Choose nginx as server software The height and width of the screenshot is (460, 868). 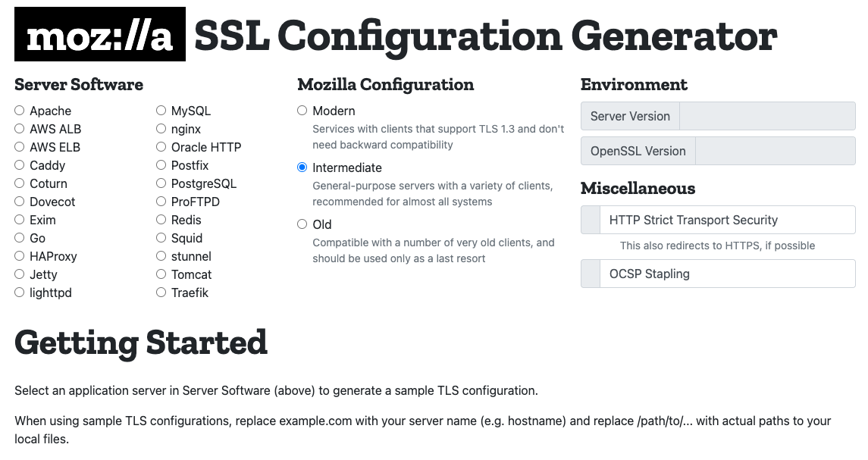161,129
